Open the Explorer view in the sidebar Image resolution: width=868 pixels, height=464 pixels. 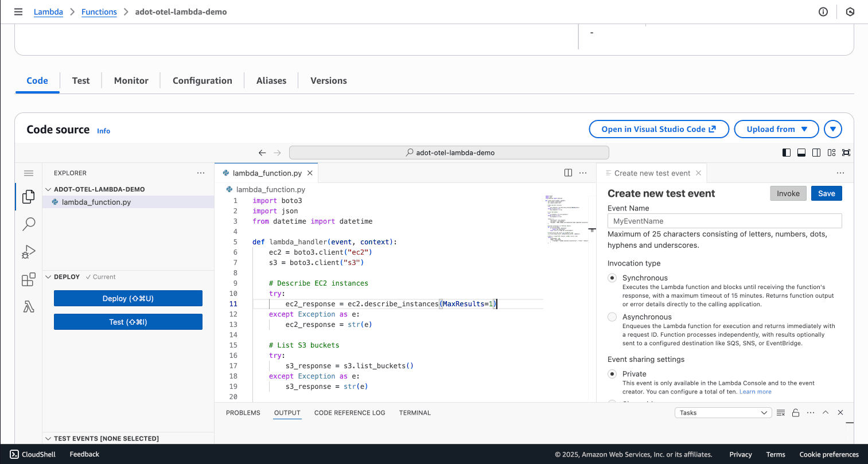tap(28, 196)
